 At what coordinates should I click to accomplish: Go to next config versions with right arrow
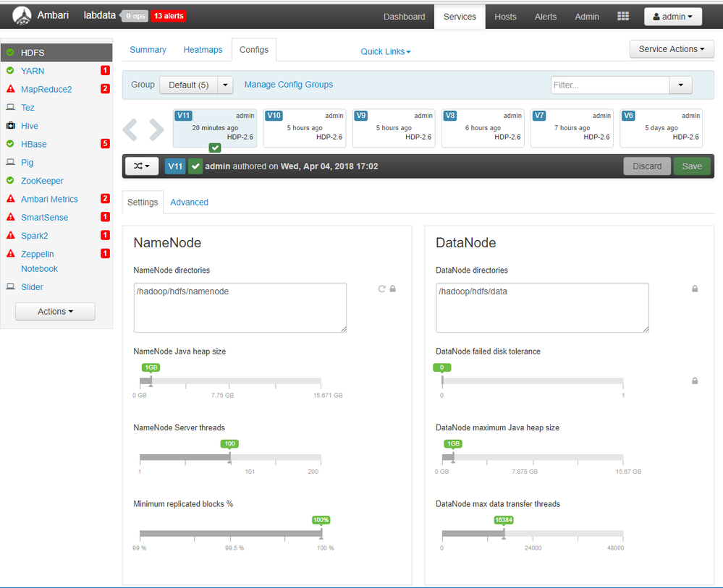pos(156,129)
